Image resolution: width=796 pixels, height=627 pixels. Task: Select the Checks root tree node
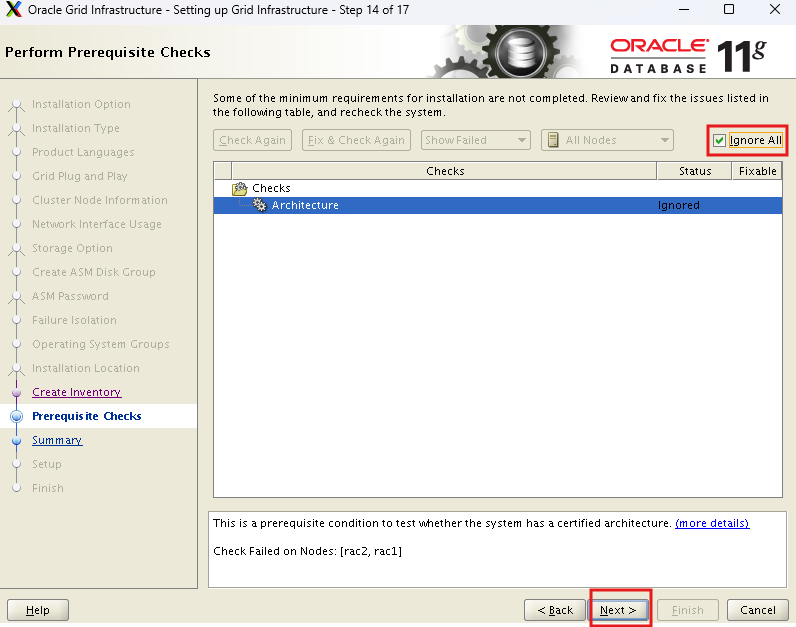[271, 188]
